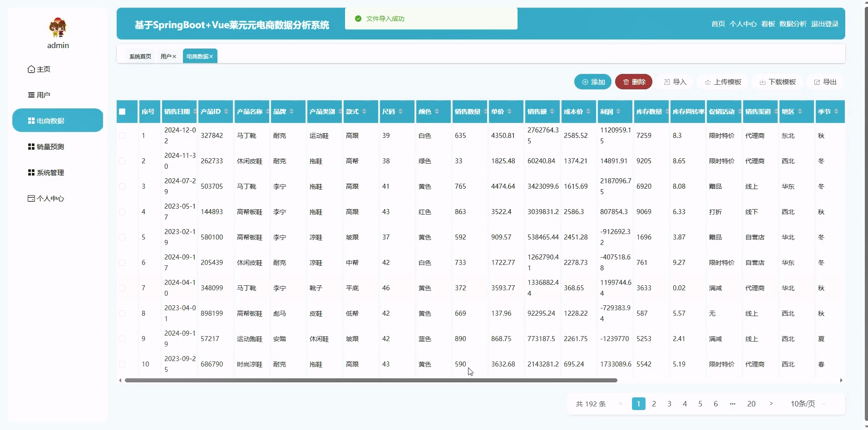Open 看板 from the header

coord(768,24)
